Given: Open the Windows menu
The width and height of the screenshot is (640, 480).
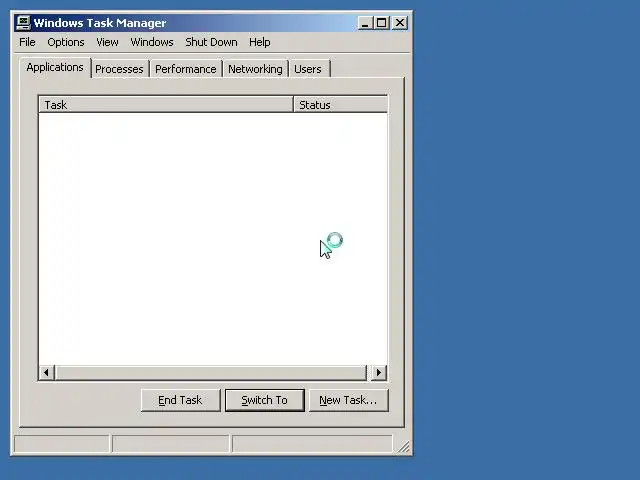Looking at the screenshot, I should pyautogui.click(x=152, y=42).
